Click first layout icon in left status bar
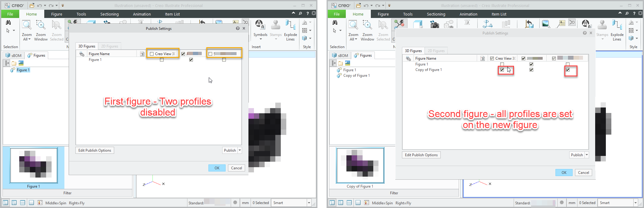644x208 pixels. click(6, 203)
